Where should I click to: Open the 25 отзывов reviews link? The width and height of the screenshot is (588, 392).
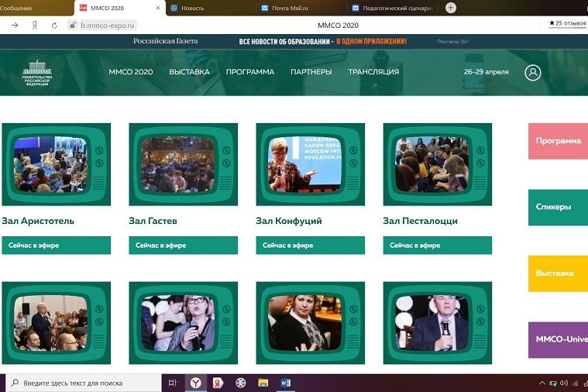tap(567, 24)
